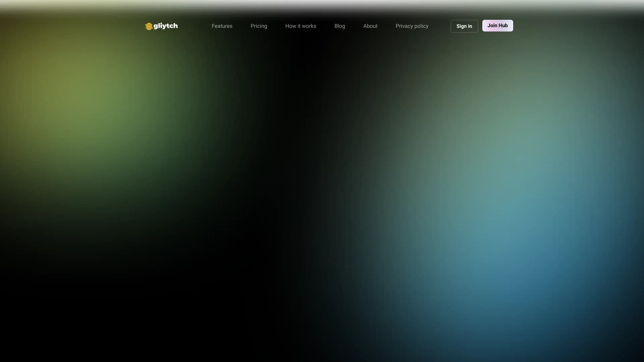Click the yellow striped gliytch logo icon
This screenshot has width=644, height=362.
tap(149, 26)
